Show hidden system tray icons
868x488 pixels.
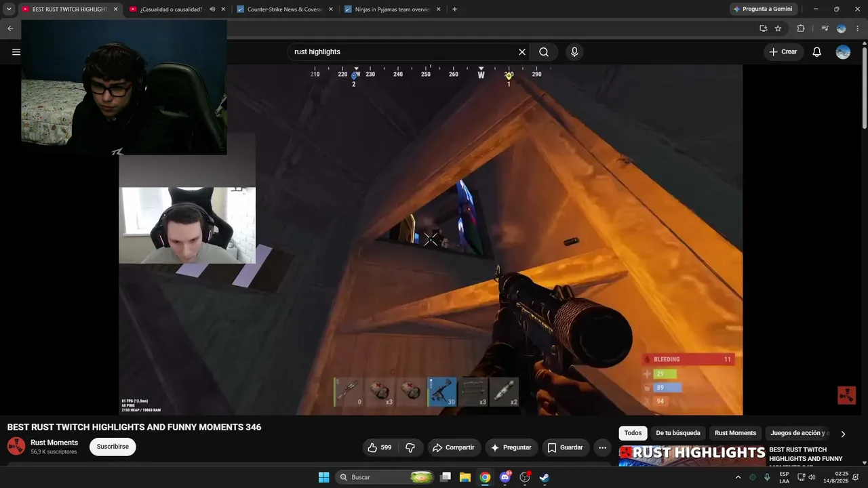click(738, 477)
